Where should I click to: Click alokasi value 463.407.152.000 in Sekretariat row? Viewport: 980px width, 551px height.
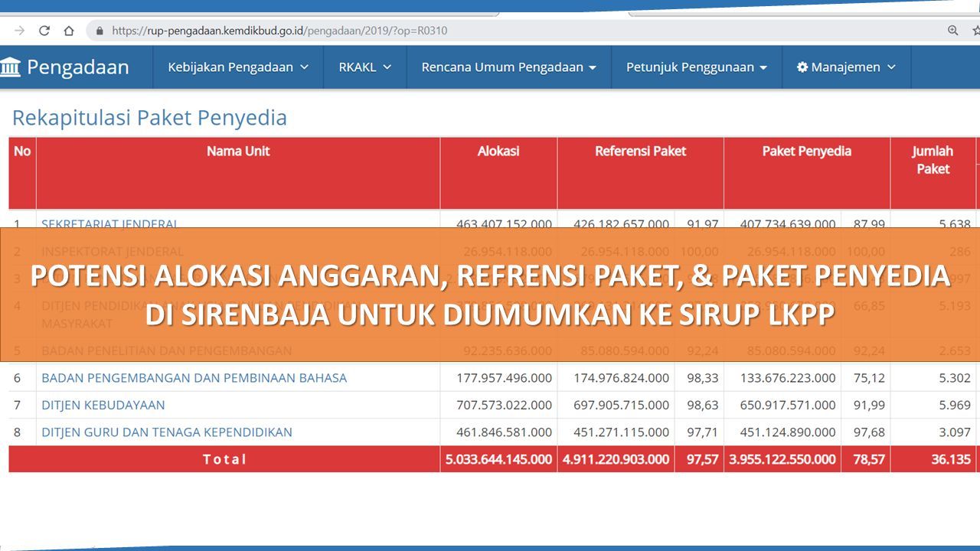click(504, 223)
